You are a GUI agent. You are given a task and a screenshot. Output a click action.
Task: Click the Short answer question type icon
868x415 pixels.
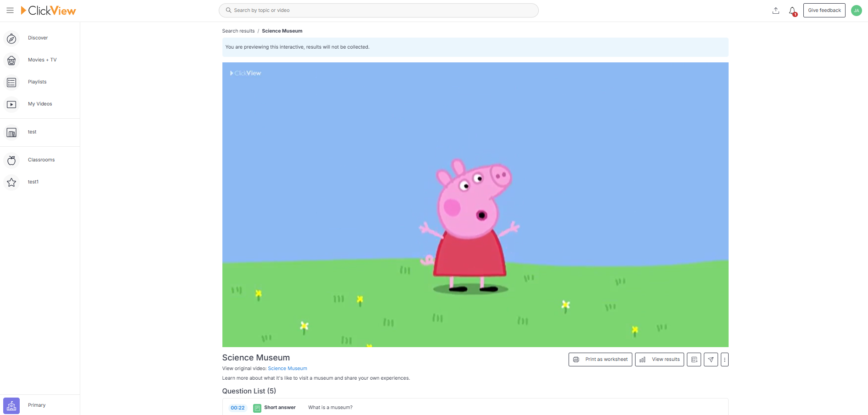(x=257, y=408)
